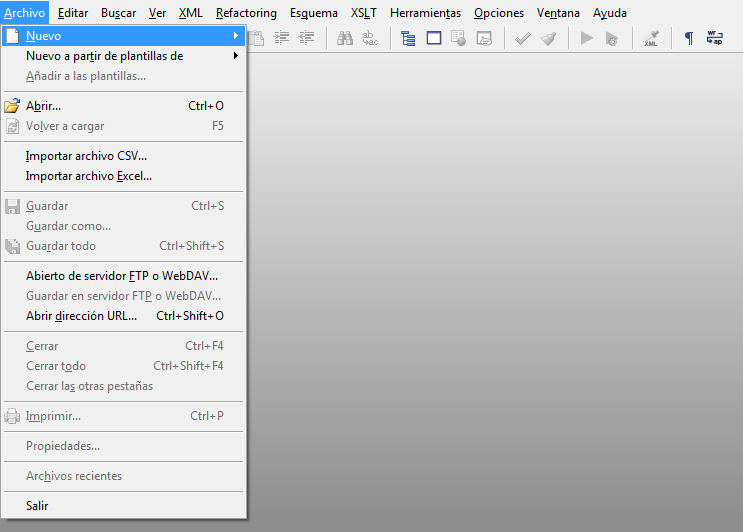Click the document with gray circle icon
This screenshot has width=743, height=532.
pyautogui.click(x=459, y=38)
